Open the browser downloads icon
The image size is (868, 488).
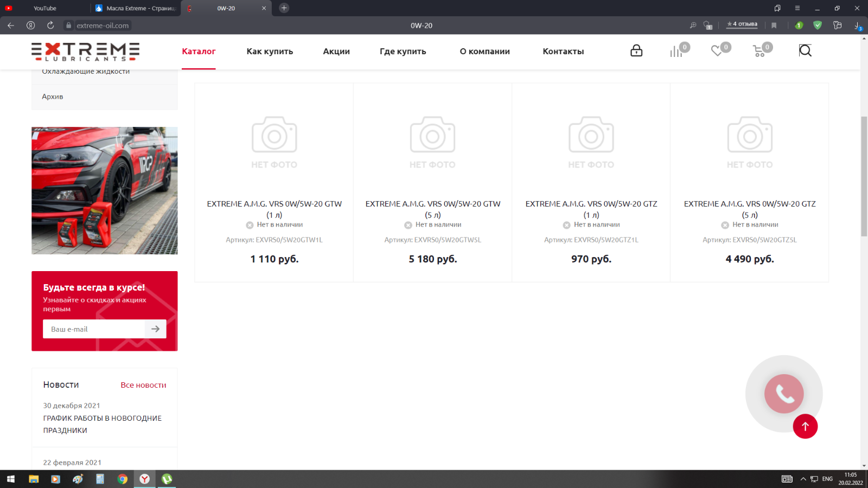[857, 25]
